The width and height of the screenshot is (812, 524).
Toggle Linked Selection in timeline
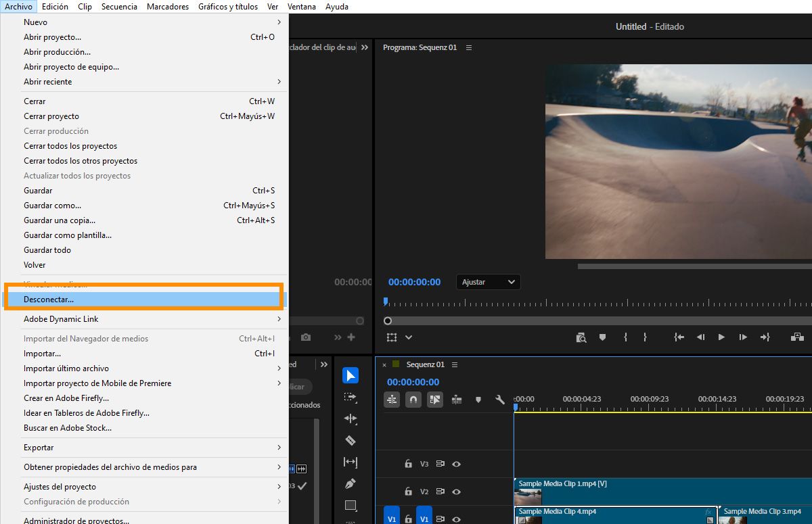[x=434, y=400]
